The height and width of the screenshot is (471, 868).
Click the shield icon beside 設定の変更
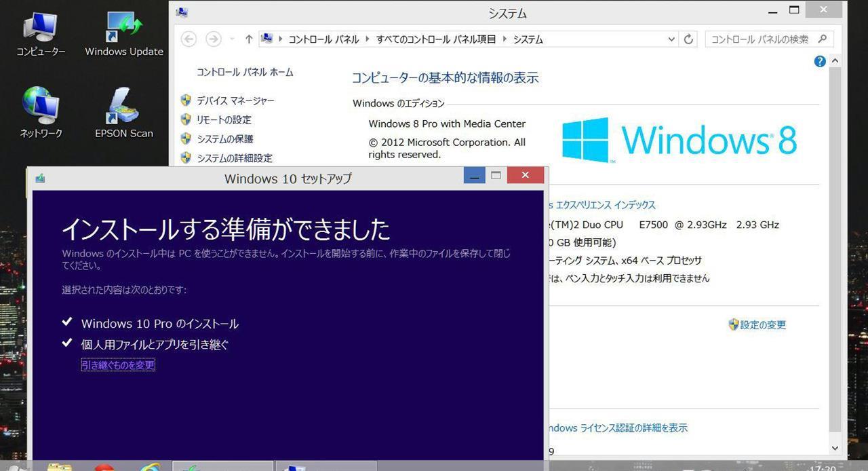733,324
